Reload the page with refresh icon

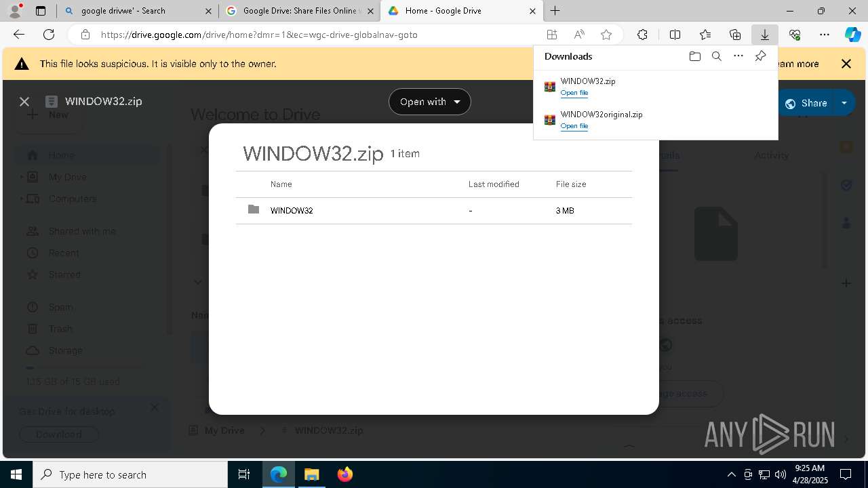pos(49,35)
